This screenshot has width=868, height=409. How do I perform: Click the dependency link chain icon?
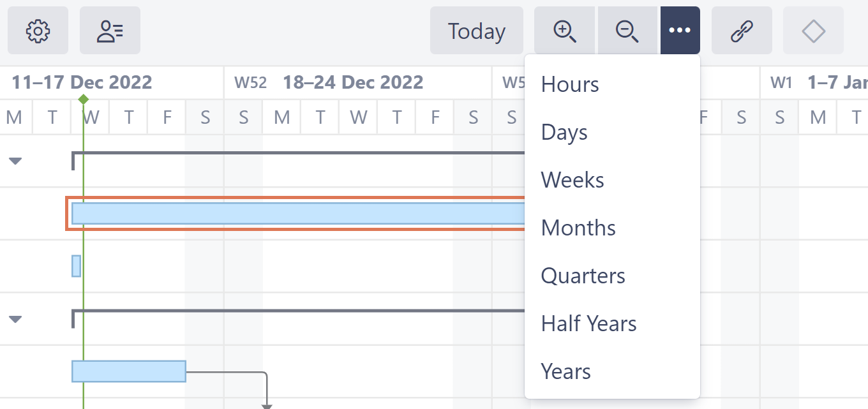[x=742, y=31]
